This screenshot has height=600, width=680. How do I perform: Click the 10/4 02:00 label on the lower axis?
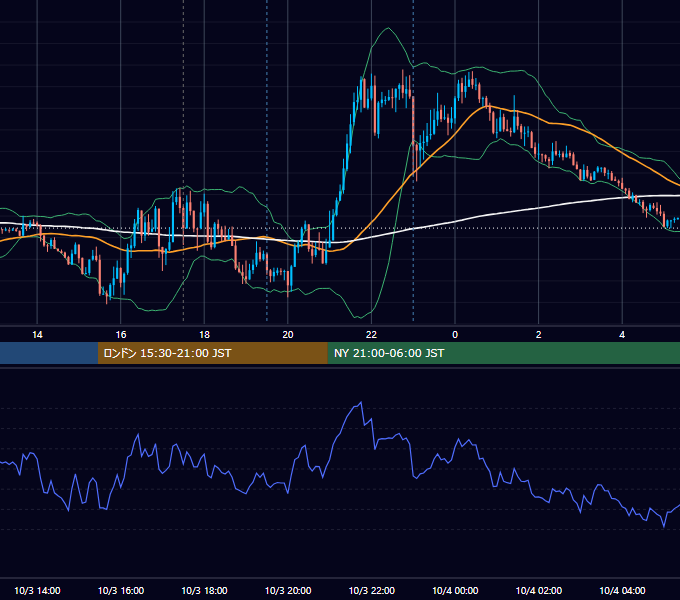click(x=539, y=590)
